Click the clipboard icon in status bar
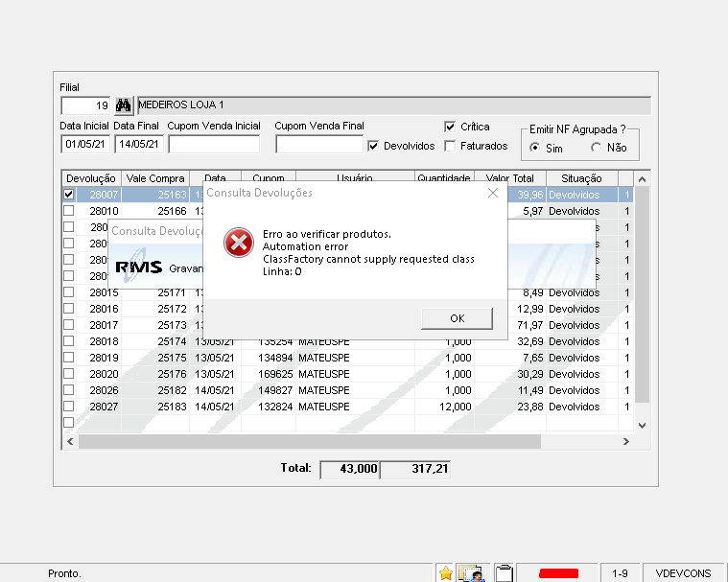The image size is (728, 582). pos(504,573)
